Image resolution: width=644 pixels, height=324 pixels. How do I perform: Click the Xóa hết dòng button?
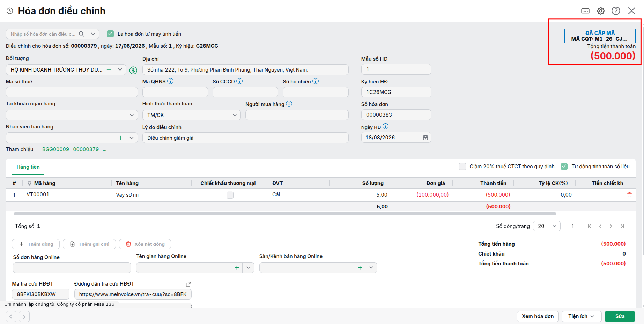click(145, 244)
